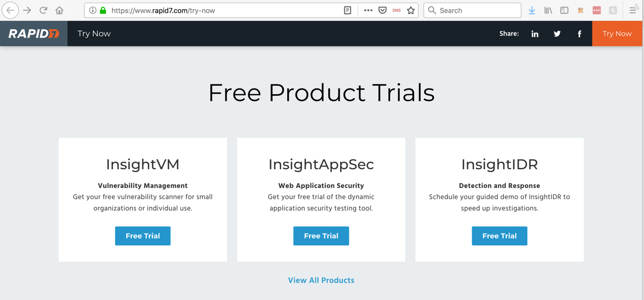Image resolution: width=644 pixels, height=300 pixels.
Task: Toggle the sidebar view
Action: click(564, 10)
